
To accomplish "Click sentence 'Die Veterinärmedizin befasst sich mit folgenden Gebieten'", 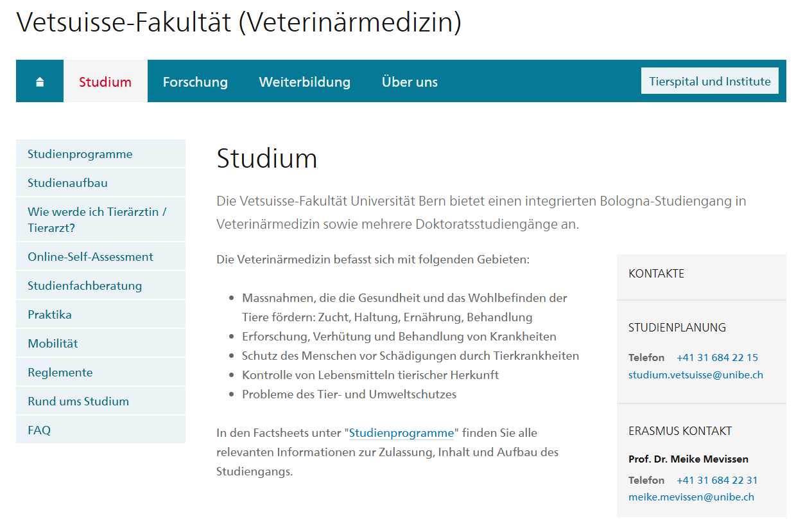I will coord(373,260).
